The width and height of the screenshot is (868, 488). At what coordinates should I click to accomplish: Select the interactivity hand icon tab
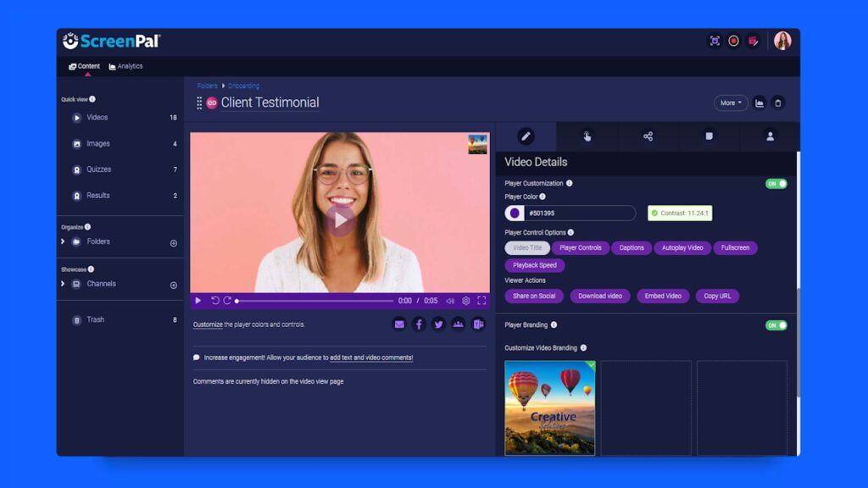coord(588,136)
